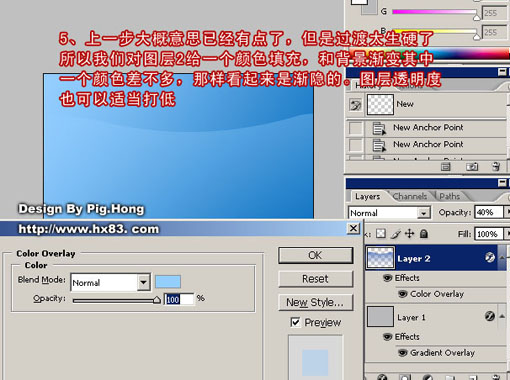Collapse the Layer 1 effects arrow
Screen dimensions: 510x380
(502, 316)
